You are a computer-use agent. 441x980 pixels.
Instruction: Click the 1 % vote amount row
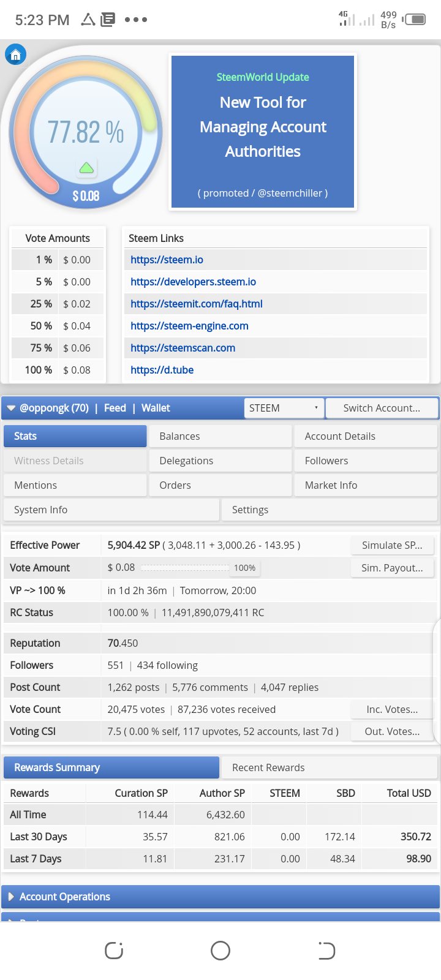[58, 260]
